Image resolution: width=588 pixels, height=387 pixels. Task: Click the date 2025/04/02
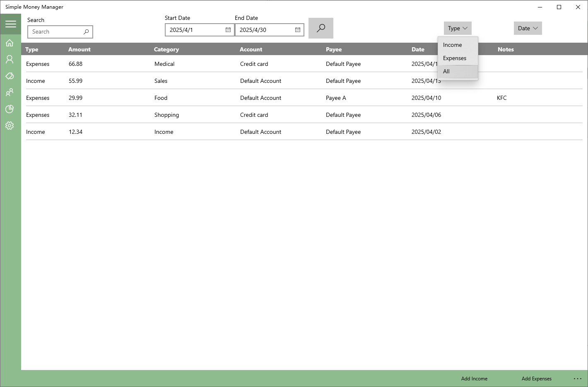click(x=427, y=132)
